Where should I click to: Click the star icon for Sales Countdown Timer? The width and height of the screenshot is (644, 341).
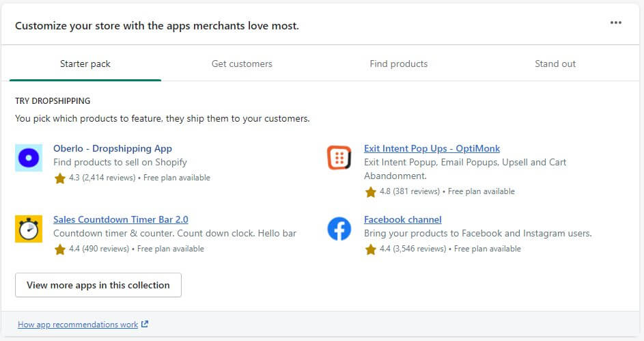[x=60, y=249]
